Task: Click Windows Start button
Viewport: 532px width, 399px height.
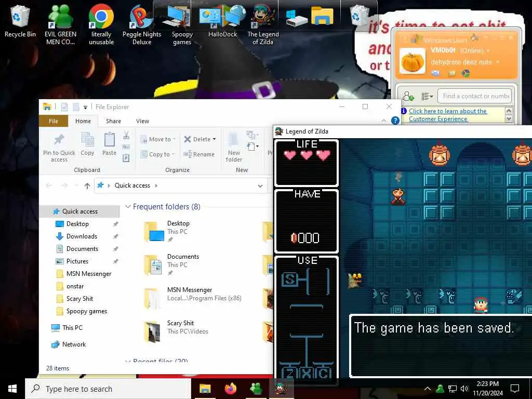Action: 12,389
